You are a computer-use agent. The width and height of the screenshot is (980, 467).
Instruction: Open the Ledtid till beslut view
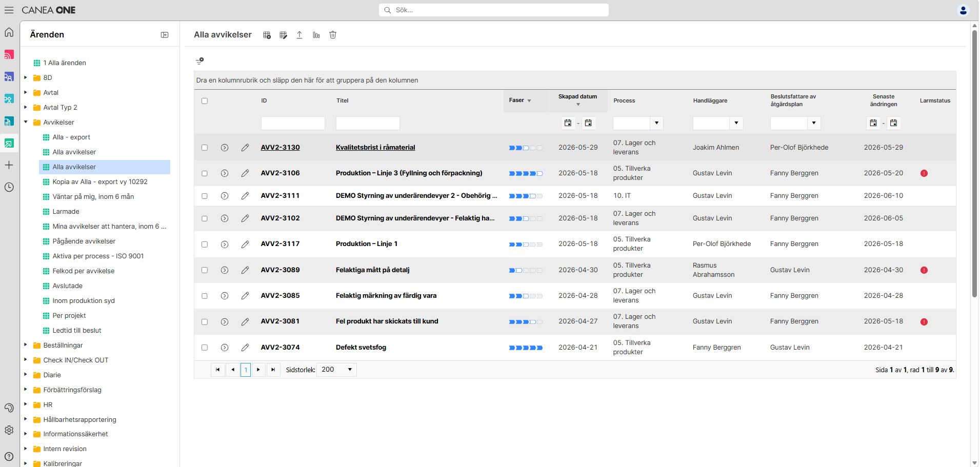coord(77,330)
